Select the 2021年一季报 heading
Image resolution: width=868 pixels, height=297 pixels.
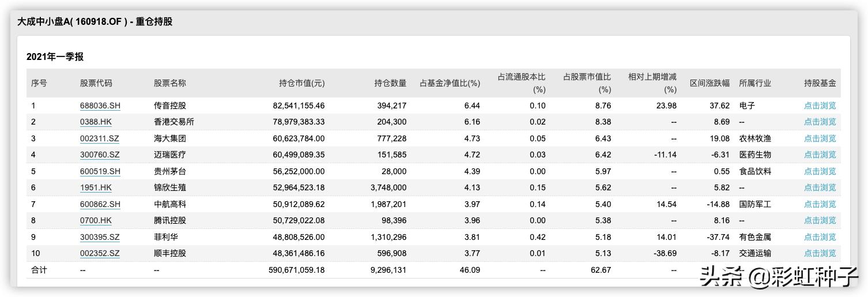click(55, 57)
